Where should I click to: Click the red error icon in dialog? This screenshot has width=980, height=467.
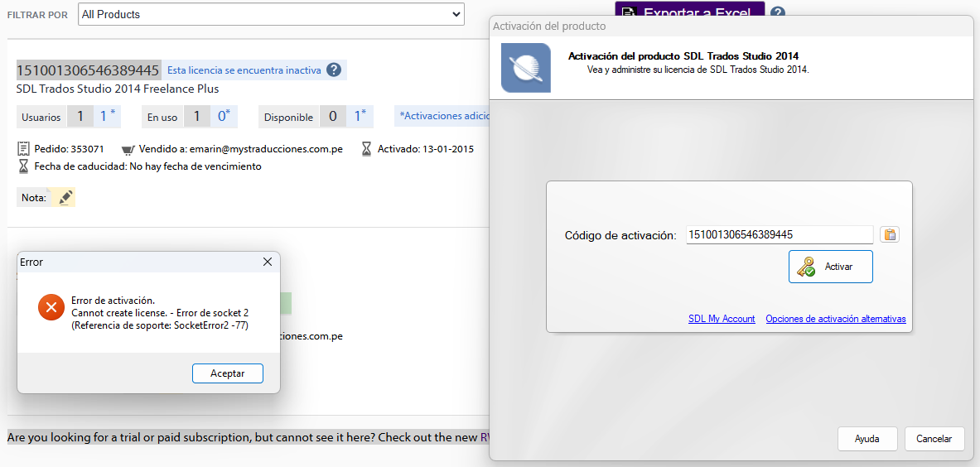pyautogui.click(x=51, y=307)
